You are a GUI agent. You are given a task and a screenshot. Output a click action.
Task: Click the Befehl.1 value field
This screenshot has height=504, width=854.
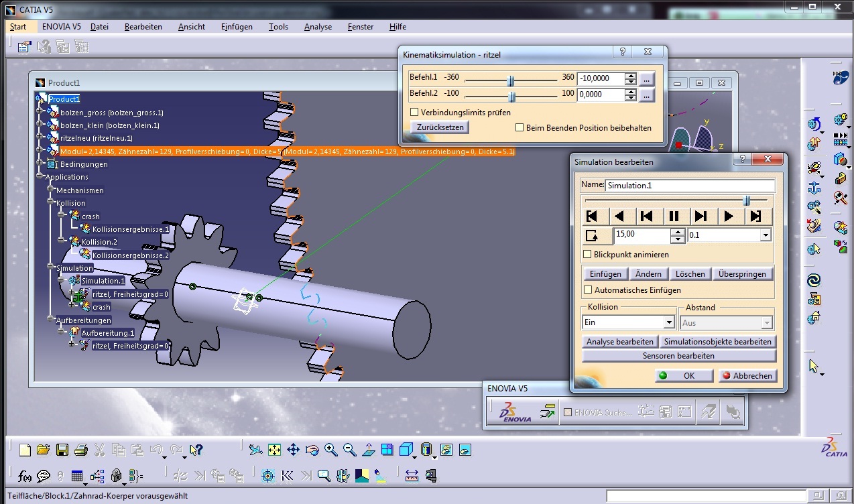[x=600, y=78]
